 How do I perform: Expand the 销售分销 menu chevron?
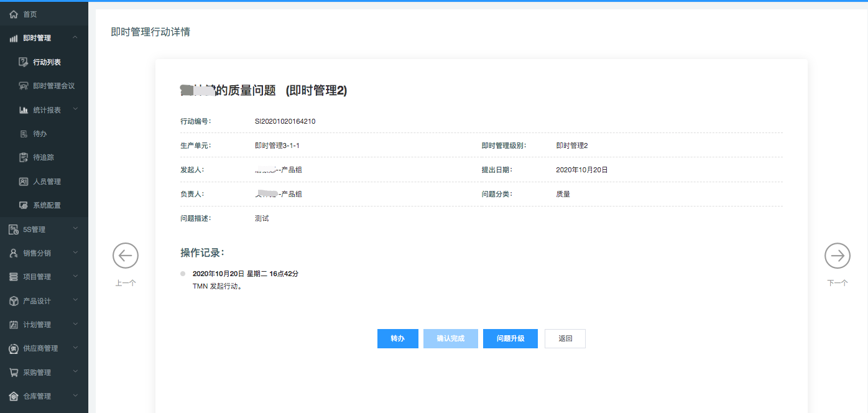pyautogui.click(x=75, y=253)
